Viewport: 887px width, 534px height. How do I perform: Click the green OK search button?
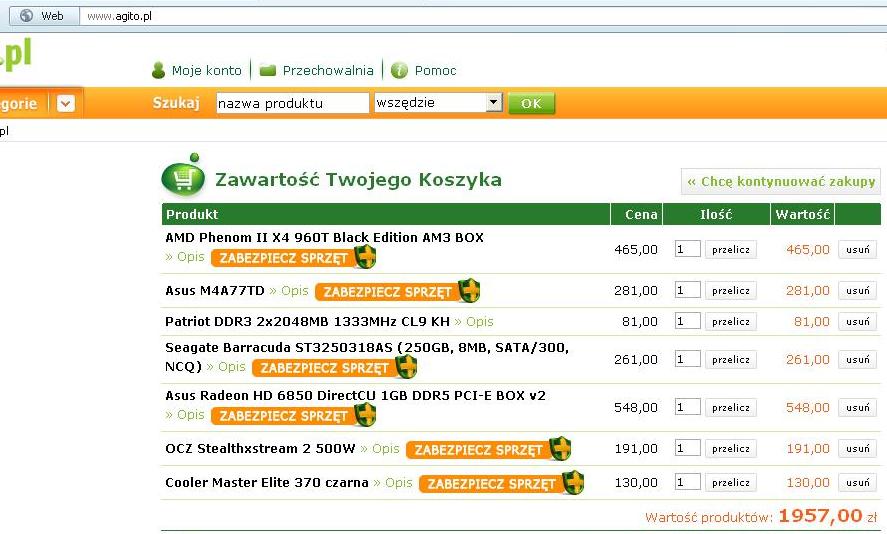click(531, 104)
